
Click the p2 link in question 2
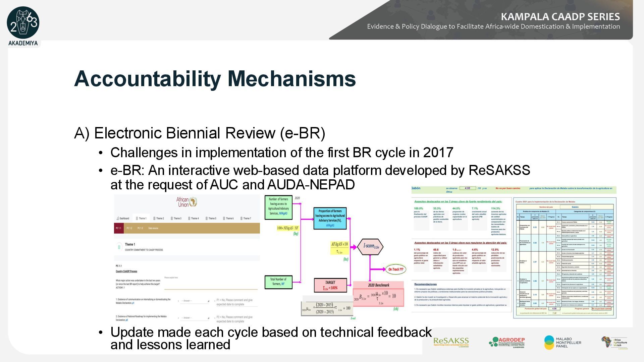[x=127, y=320]
